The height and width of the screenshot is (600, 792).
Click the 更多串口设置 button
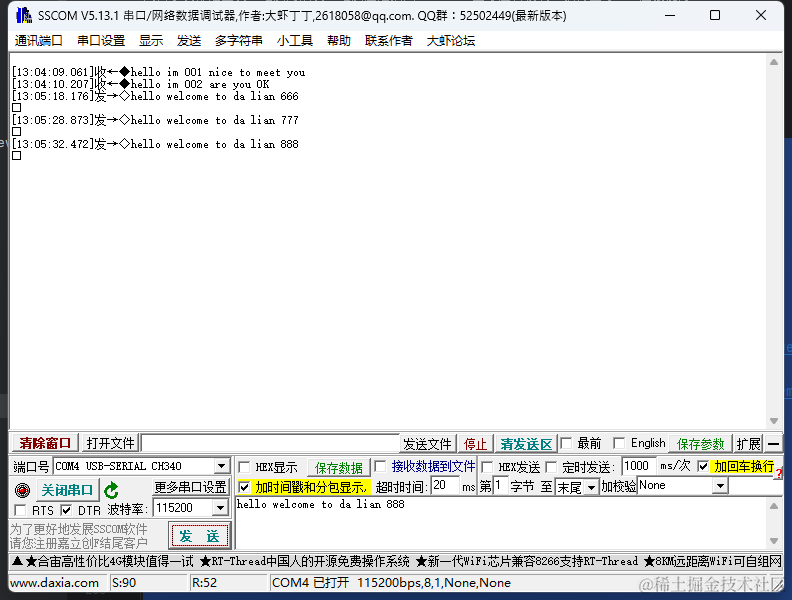click(190, 487)
